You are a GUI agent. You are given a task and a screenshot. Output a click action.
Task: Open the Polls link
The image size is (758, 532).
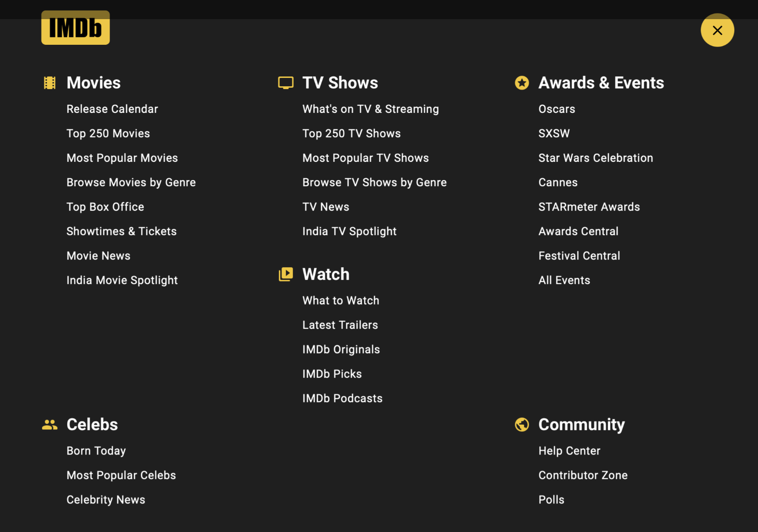click(x=551, y=500)
